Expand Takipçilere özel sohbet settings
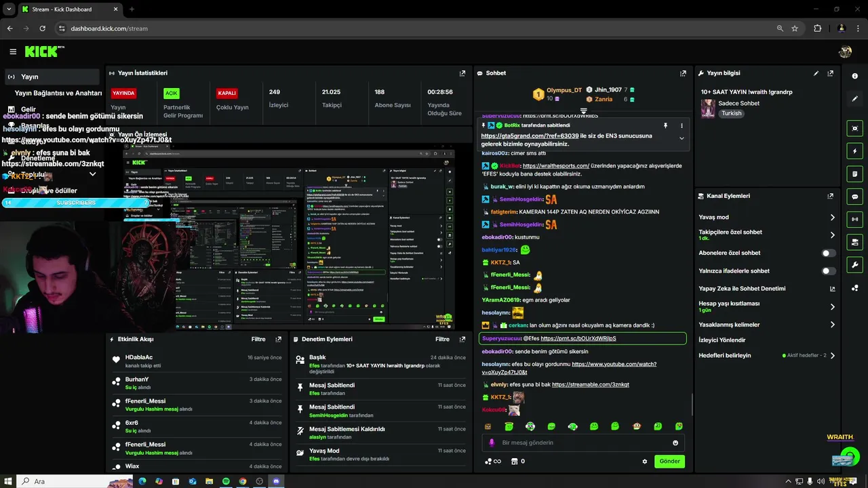This screenshot has height=488, width=868. (833, 235)
